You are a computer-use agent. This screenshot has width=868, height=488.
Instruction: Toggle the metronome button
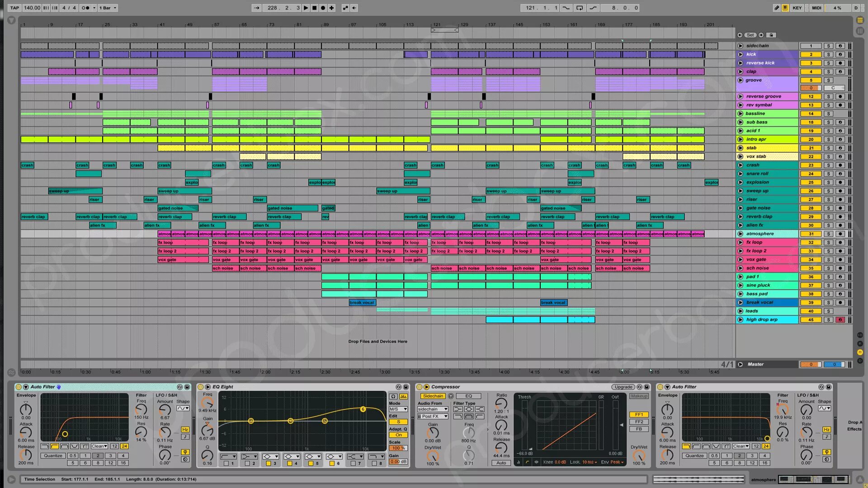pos(85,8)
